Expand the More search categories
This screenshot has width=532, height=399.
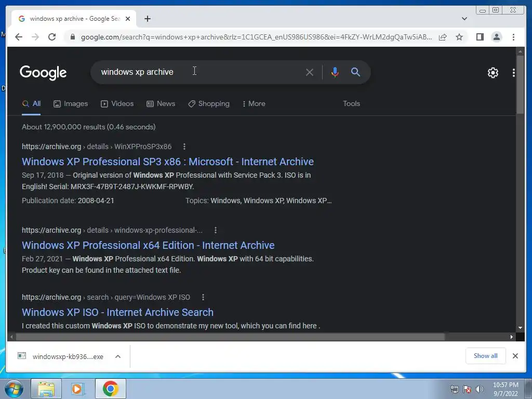254,104
